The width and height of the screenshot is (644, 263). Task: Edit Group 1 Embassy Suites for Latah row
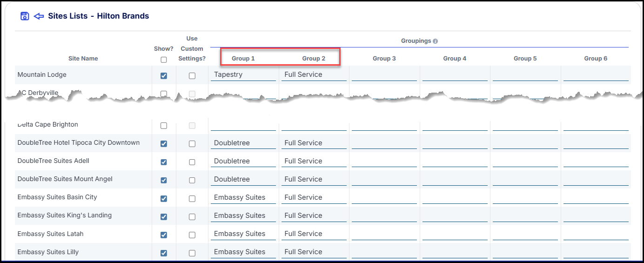243,234
